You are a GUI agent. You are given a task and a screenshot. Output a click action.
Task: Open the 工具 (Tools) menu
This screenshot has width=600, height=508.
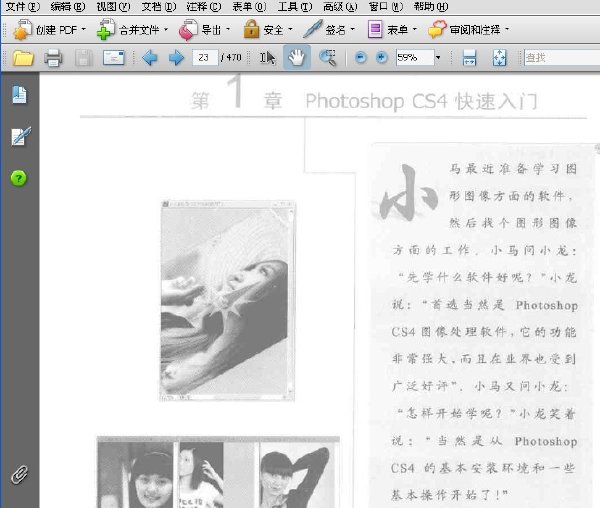click(295, 7)
